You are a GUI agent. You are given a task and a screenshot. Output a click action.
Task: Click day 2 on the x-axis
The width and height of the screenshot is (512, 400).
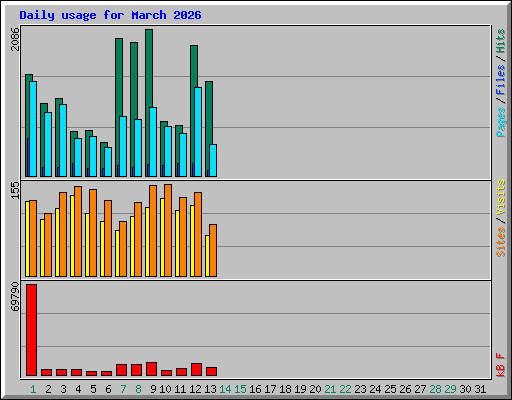point(48,389)
